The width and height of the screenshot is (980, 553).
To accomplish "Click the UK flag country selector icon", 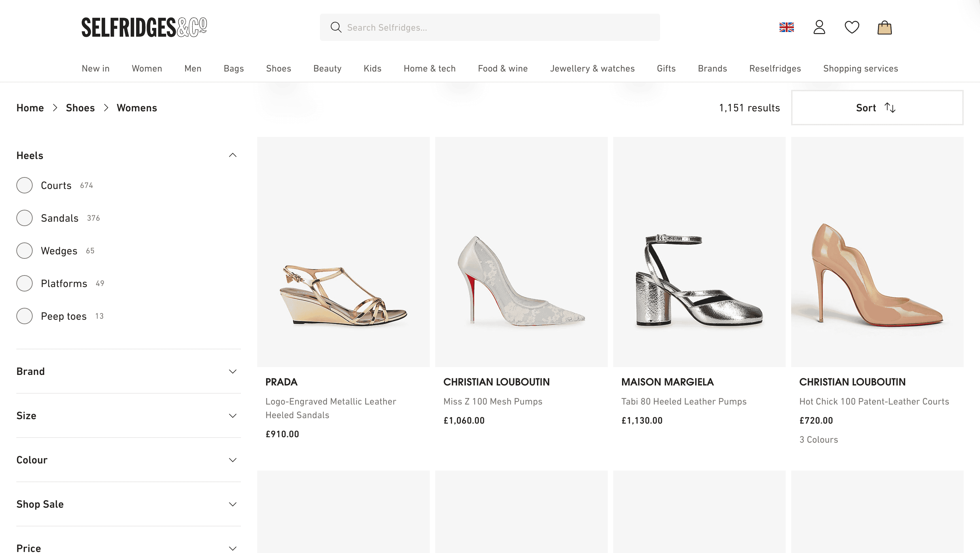I will coord(786,27).
